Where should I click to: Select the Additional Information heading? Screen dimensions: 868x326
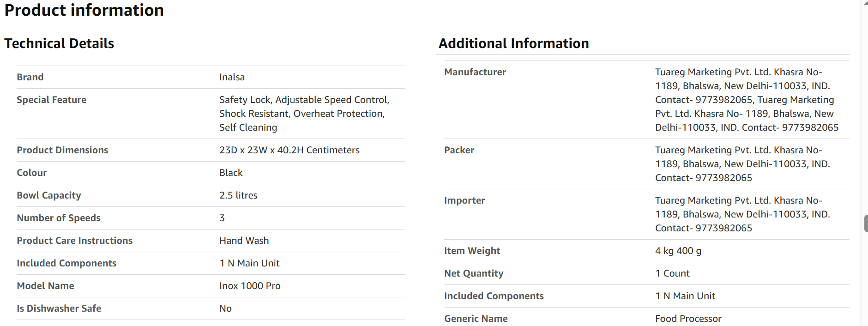(x=513, y=43)
